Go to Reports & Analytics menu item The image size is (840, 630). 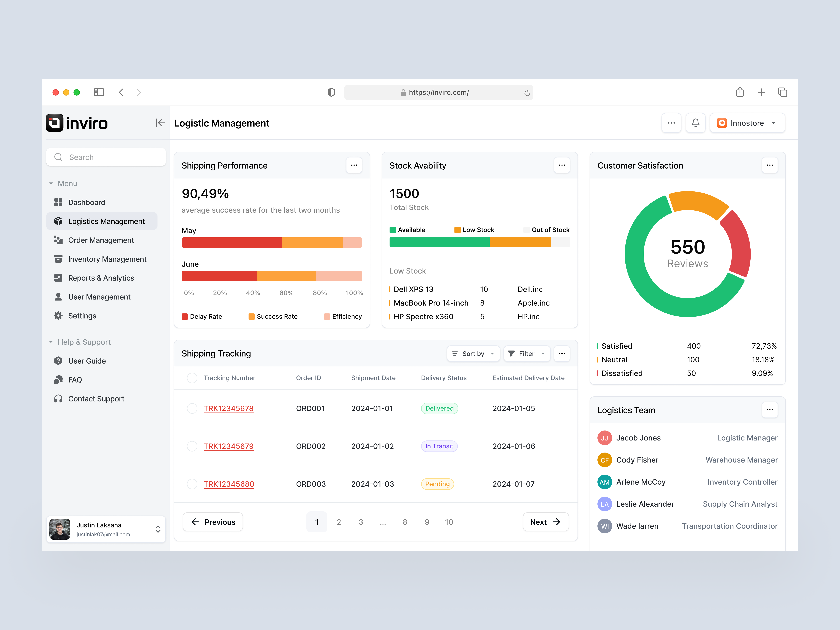tap(101, 278)
